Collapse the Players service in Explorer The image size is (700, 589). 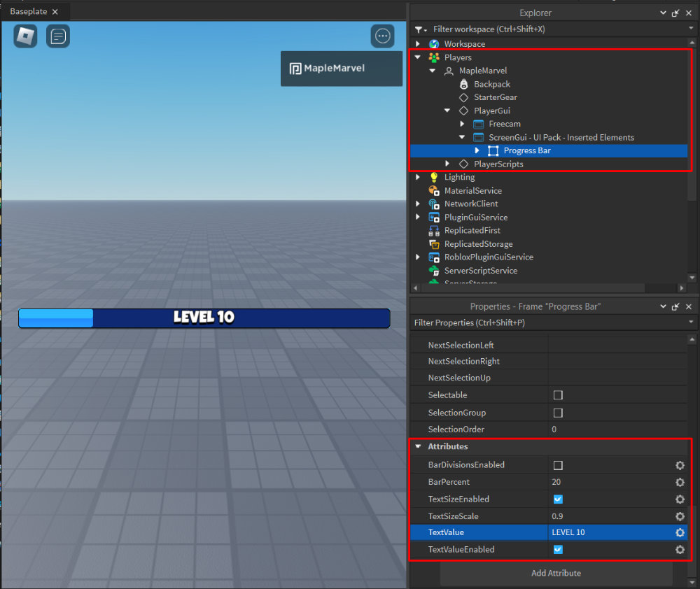(x=416, y=57)
